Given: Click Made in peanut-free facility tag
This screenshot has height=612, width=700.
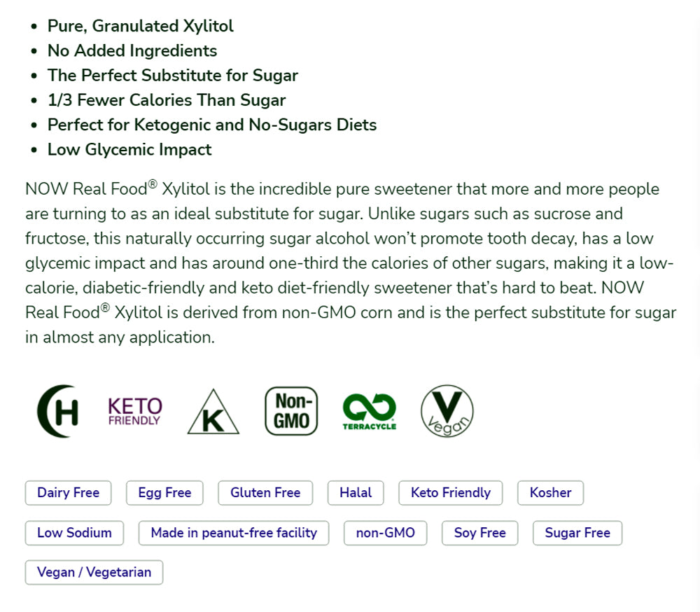Looking at the screenshot, I should [234, 532].
